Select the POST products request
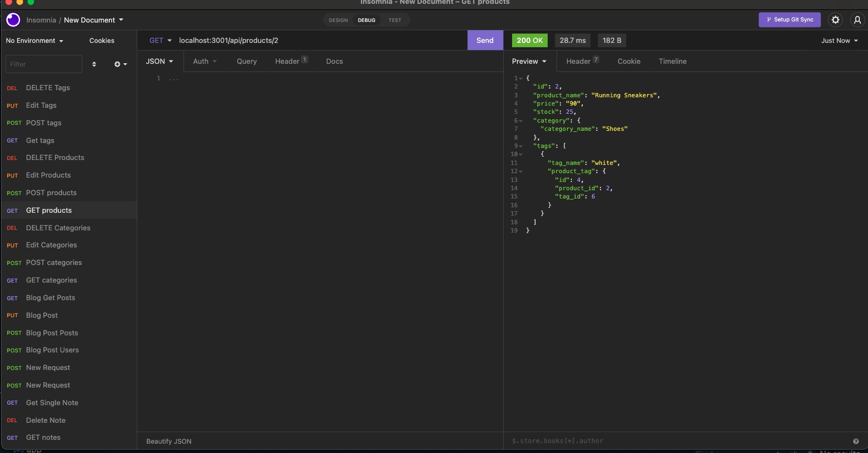This screenshot has height=453, width=868. click(x=69, y=193)
